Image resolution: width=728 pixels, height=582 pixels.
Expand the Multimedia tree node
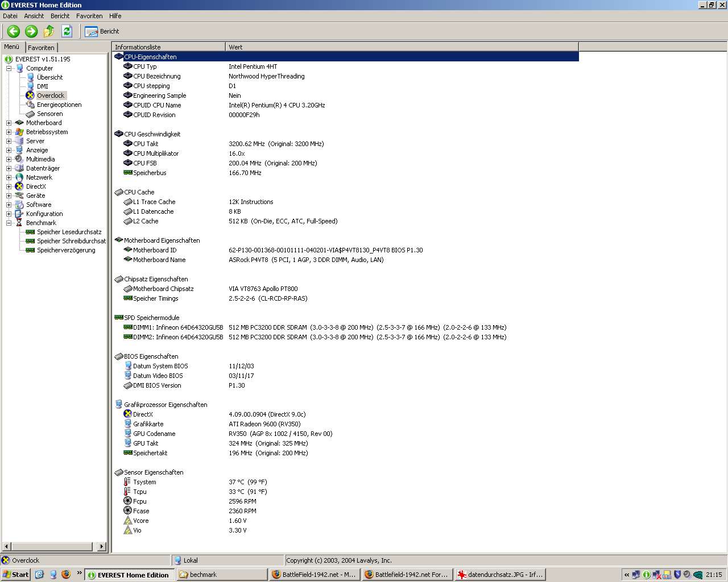click(9, 159)
